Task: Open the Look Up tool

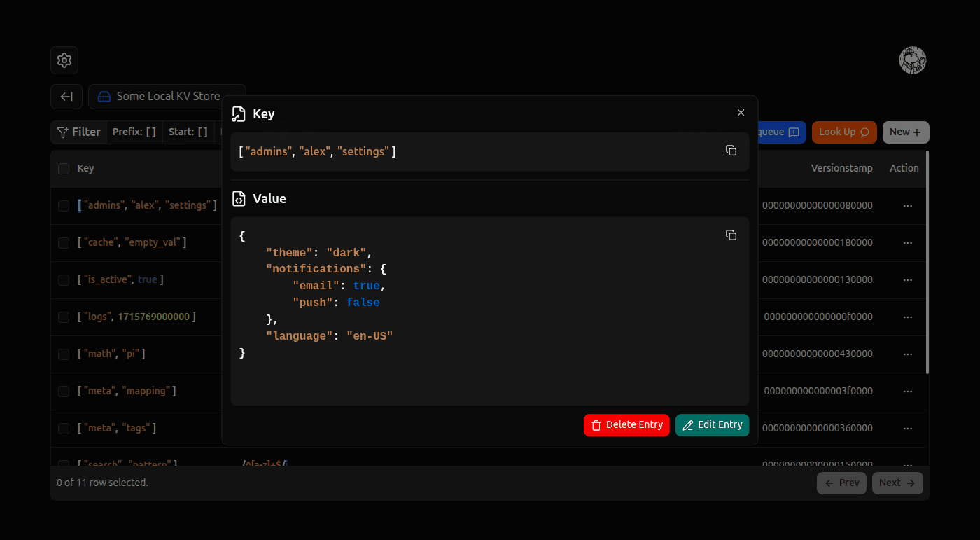Action: [844, 132]
